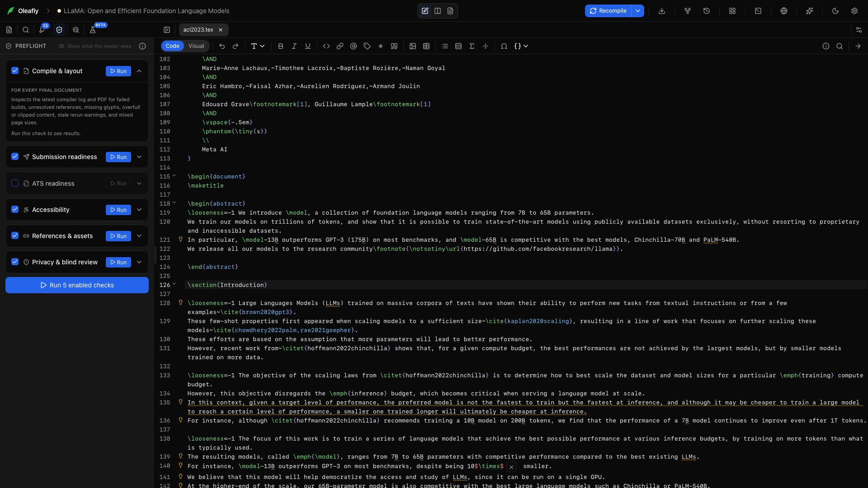The width and height of the screenshot is (868, 488).
Task: Click editor line 126 section Introduction
Action: (227, 285)
